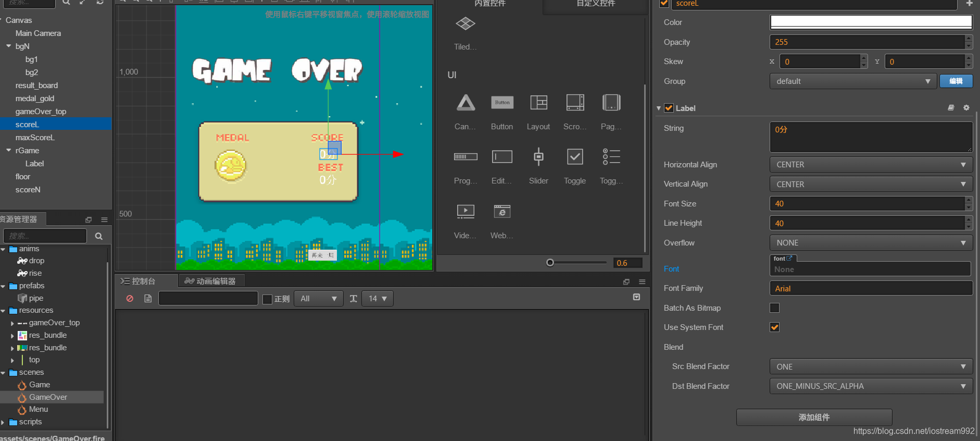The height and width of the screenshot is (441, 980).
Task: Open the Overflow NONE dropdown
Action: [871, 243]
